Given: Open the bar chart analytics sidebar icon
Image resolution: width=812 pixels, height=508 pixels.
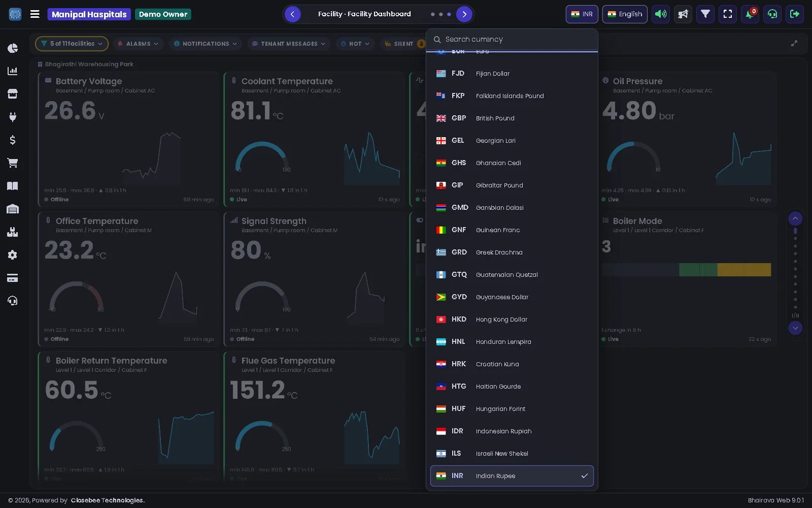Looking at the screenshot, I should tap(13, 71).
